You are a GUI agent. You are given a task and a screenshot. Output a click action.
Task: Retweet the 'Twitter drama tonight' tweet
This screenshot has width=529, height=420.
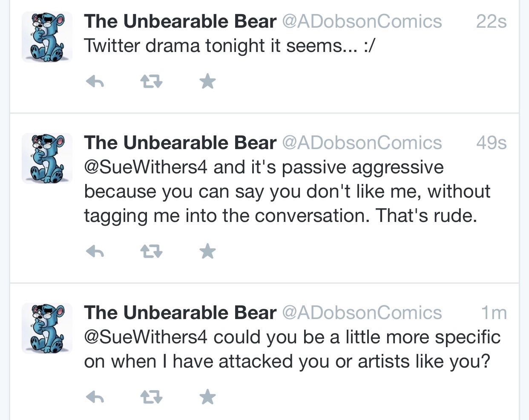tap(152, 81)
